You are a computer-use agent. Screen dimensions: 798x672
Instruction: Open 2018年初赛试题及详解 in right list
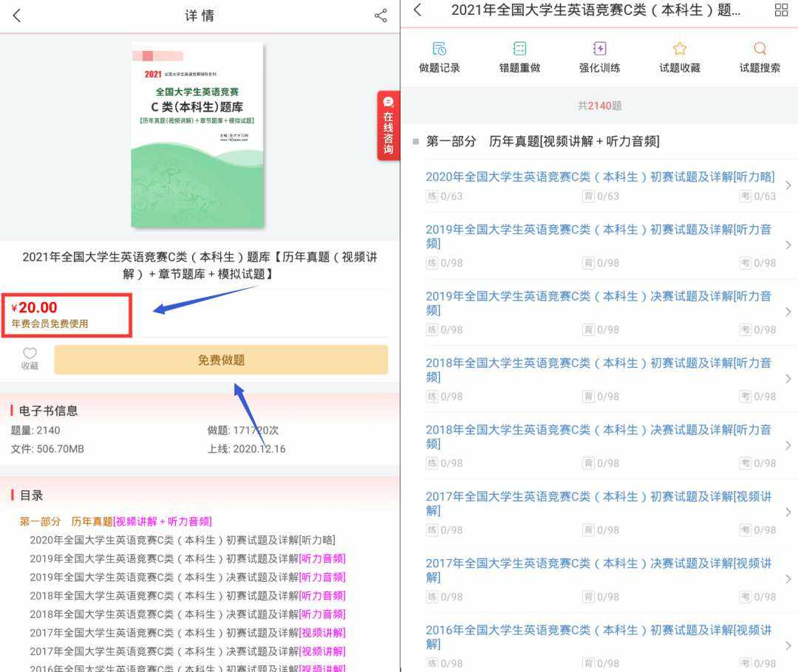point(598,369)
